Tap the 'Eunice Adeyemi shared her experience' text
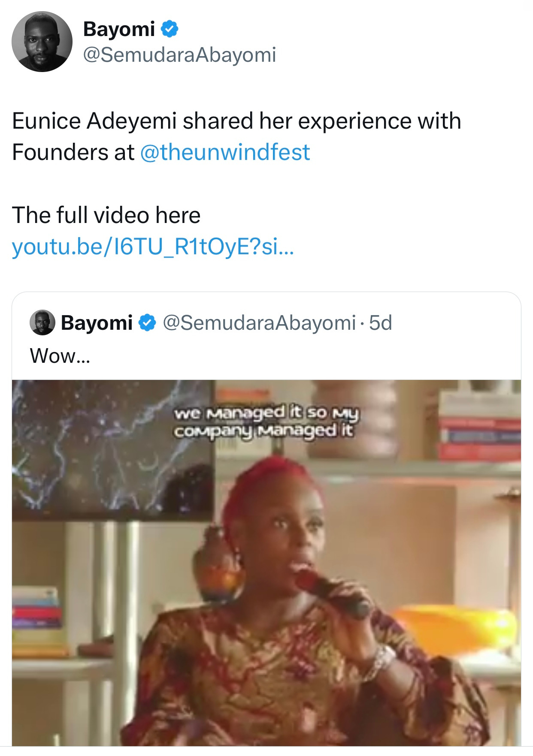Screen dimensions: 533x756 pos(236,121)
